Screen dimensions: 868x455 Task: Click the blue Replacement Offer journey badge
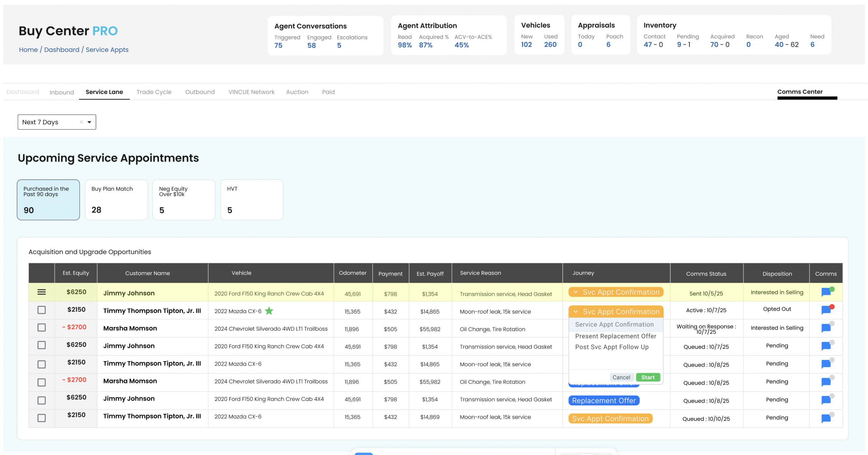(604, 400)
